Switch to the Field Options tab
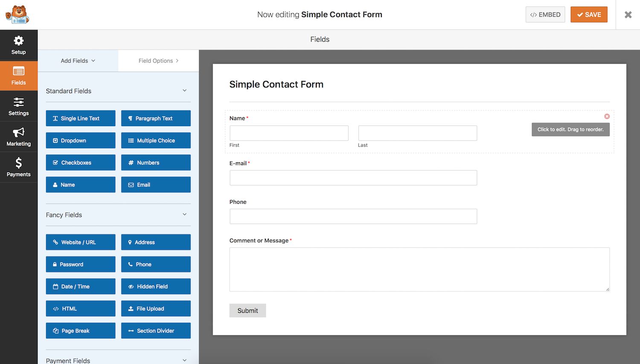Image resolution: width=640 pixels, height=364 pixels. [x=158, y=61]
